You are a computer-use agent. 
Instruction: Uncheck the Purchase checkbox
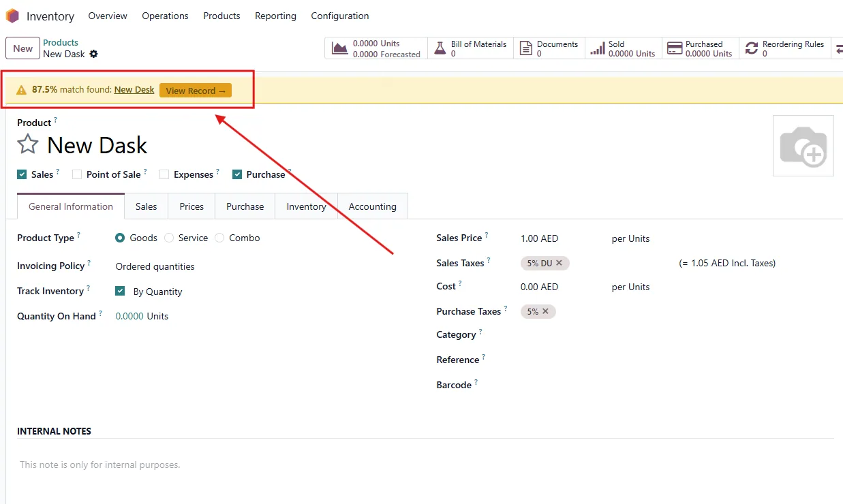(x=237, y=174)
